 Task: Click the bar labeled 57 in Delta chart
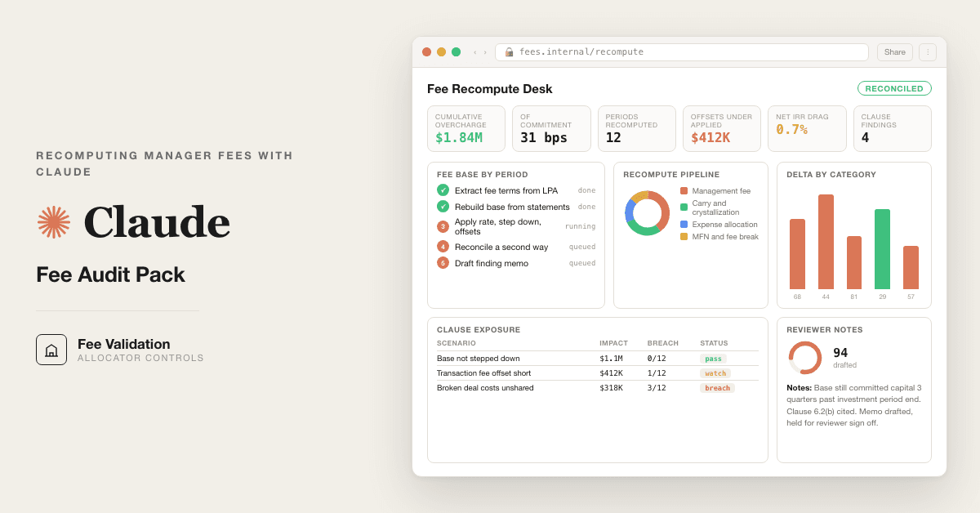911,268
